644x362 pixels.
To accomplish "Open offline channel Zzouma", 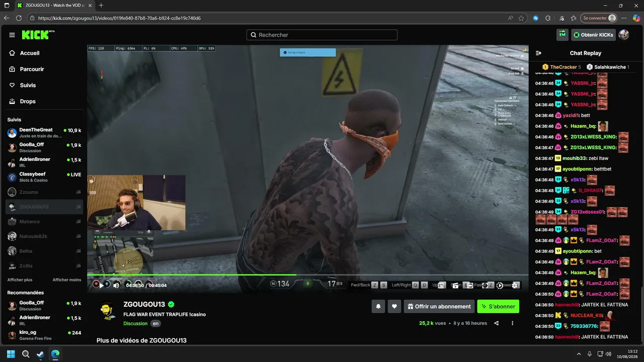I will pyautogui.click(x=44, y=192).
